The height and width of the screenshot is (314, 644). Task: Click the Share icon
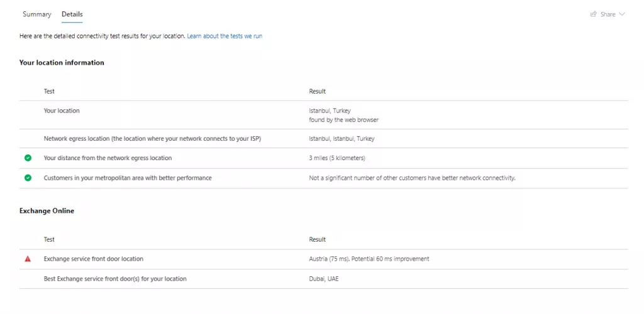pos(593,14)
